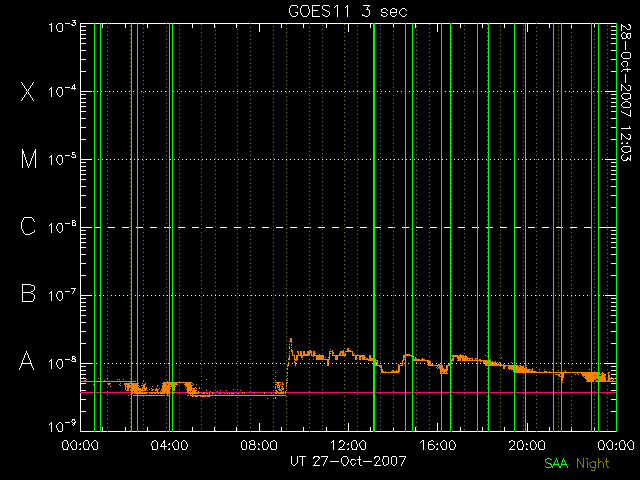Click the dashed white C-level line
640x480 pixels.
[x=348, y=227]
